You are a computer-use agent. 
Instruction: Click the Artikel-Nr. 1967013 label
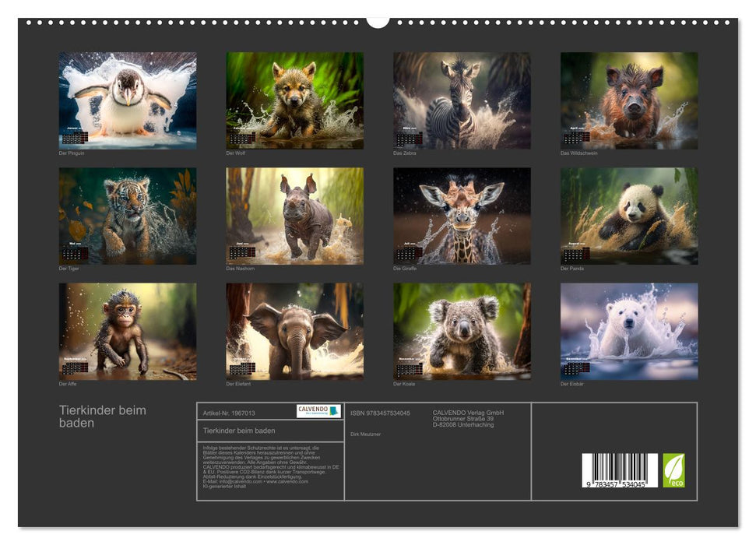click(x=228, y=413)
